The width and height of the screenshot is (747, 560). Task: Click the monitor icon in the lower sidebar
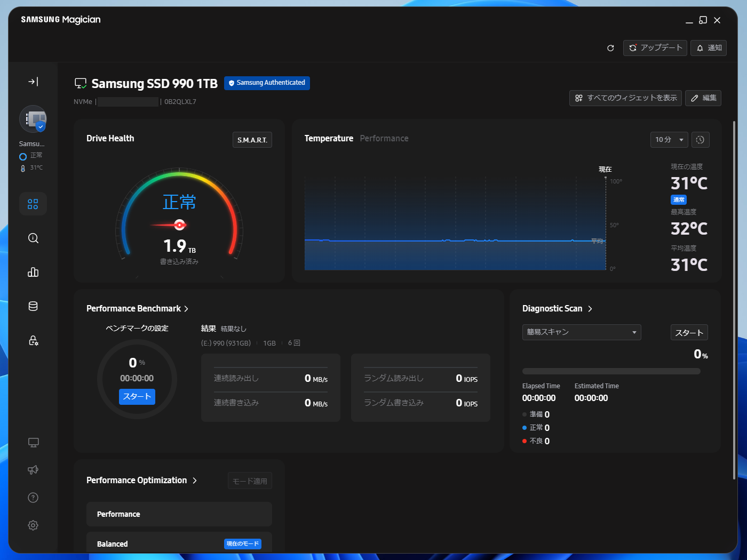tap(33, 443)
